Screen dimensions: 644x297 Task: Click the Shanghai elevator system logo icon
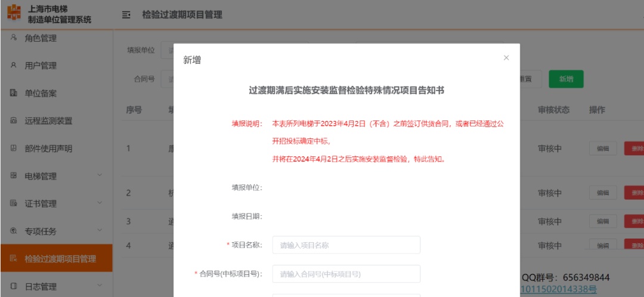(14, 14)
